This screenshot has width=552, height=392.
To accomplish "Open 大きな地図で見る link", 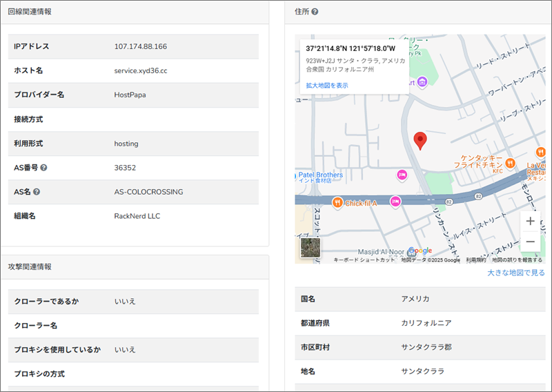I will (x=515, y=273).
